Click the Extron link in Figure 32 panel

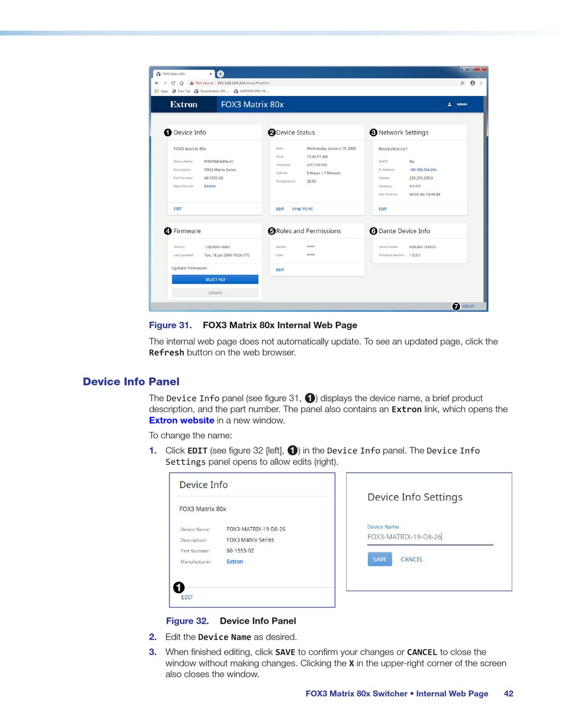[235, 562]
